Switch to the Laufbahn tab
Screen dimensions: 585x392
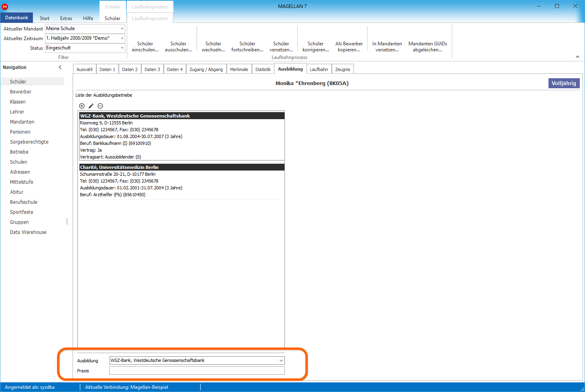click(x=319, y=69)
